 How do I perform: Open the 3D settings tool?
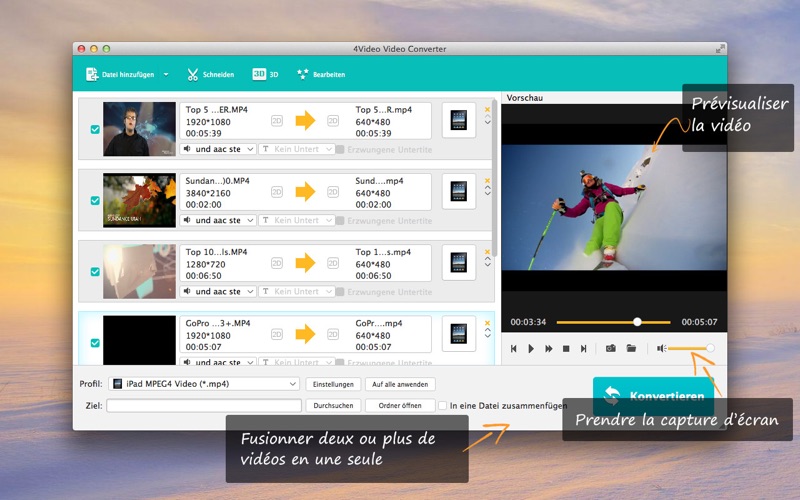265,74
